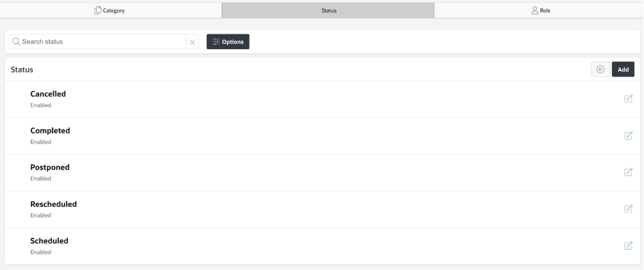This screenshot has height=270, width=644.
Task: Click the magnifier icon in search box
Action: click(16, 41)
